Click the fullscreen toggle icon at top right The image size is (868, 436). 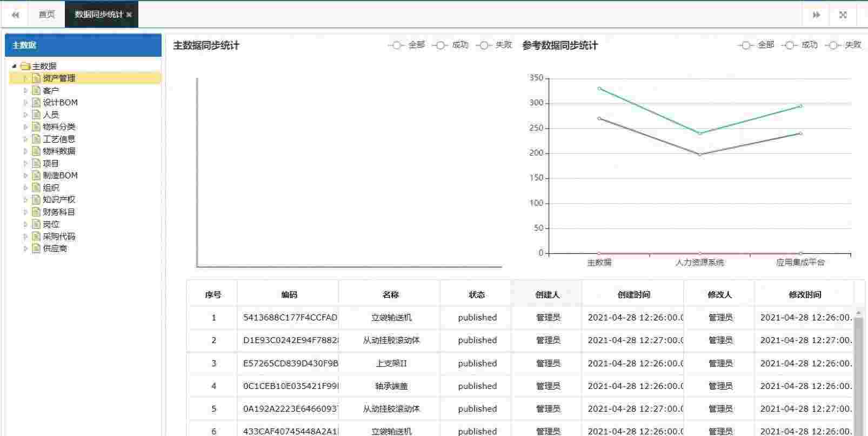(x=843, y=15)
